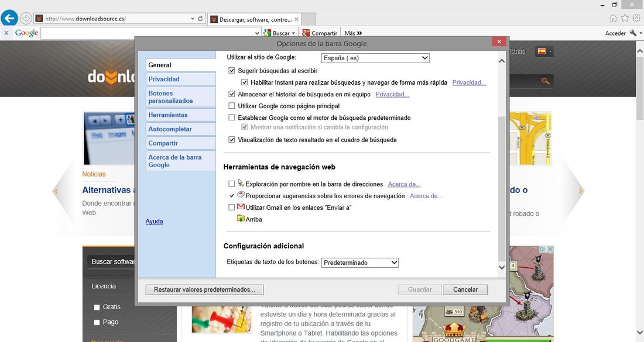Click the Google logo on toolbar
644x342 pixels.
[x=27, y=33]
